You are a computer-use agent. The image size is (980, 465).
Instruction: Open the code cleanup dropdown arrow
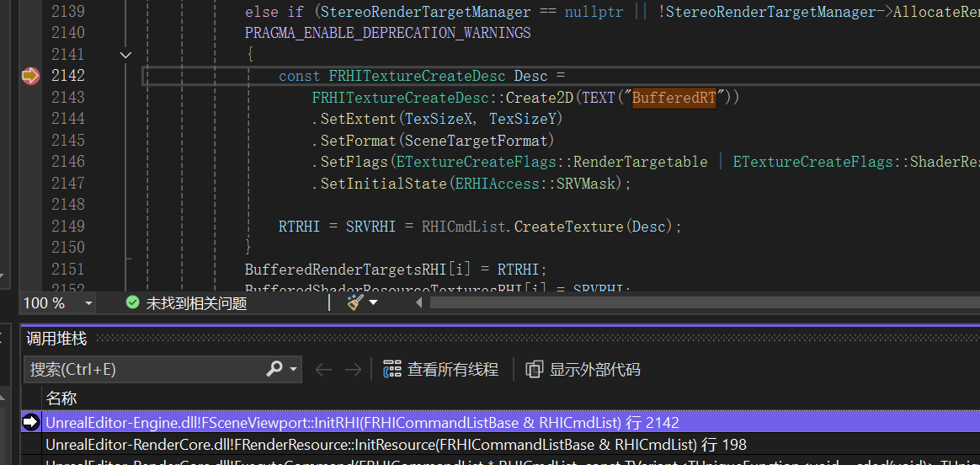click(x=374, y=303)
